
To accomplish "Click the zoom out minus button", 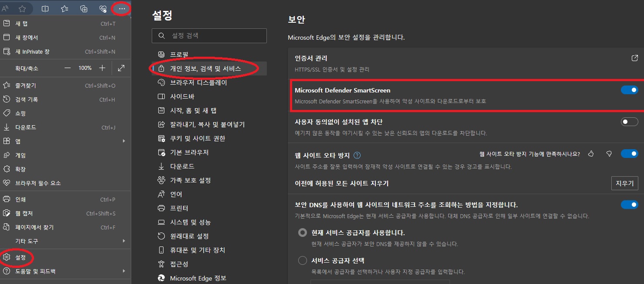I will (x=68, y=68).
